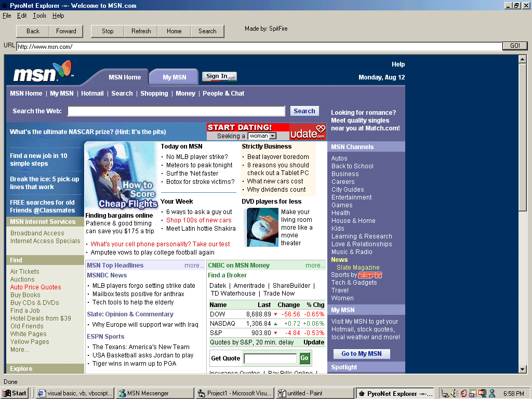Click the Get Quote symbol input box
Viewport: 532px width, 399px height.
(x=270, y=358)
